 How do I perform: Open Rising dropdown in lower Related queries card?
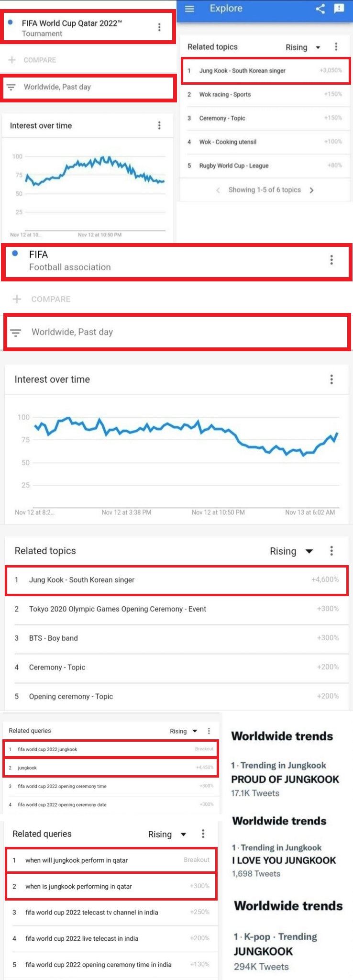[167, 835]
